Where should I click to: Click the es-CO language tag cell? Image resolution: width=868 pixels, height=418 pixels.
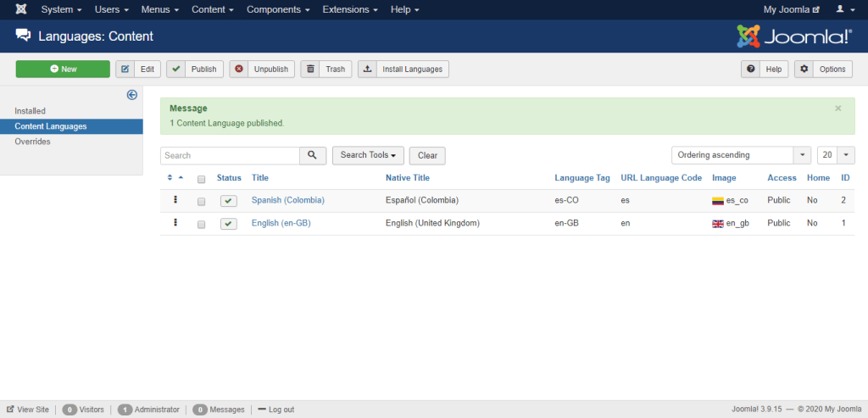[x=566, y=200]
